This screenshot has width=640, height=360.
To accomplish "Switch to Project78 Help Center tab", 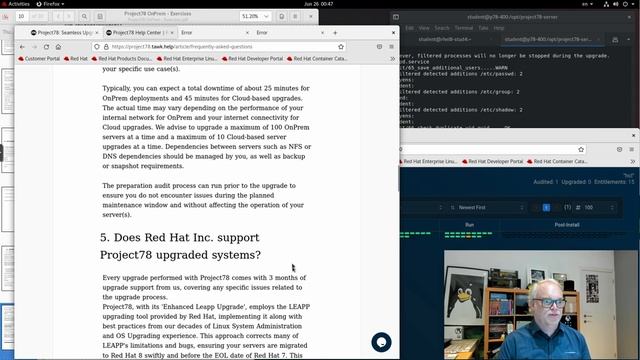I will coord(140,33).
